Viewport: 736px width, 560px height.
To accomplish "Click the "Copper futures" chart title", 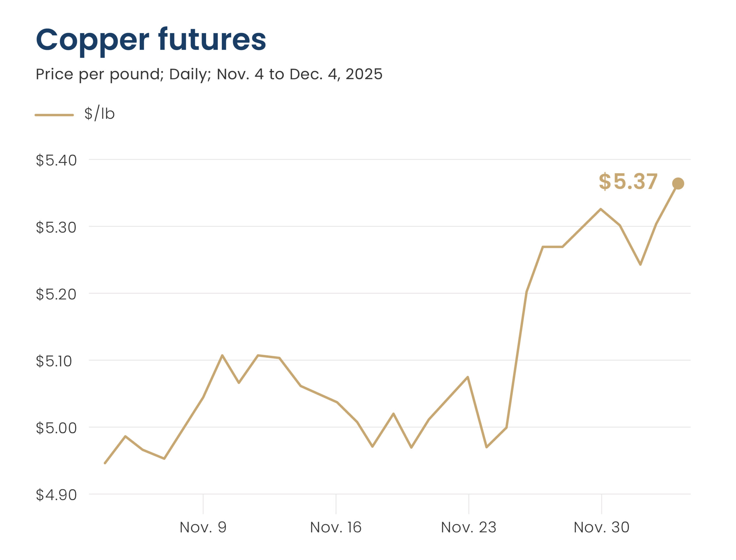I will click(151, 40).
